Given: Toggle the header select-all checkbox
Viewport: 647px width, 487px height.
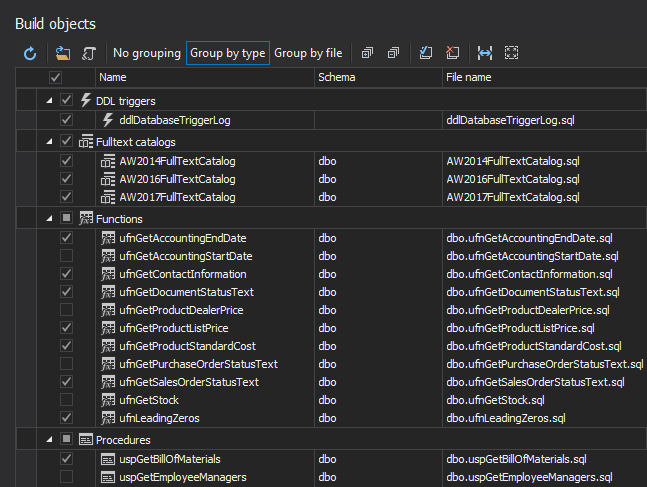Looking at the screenshot, I should coord(56,77).
